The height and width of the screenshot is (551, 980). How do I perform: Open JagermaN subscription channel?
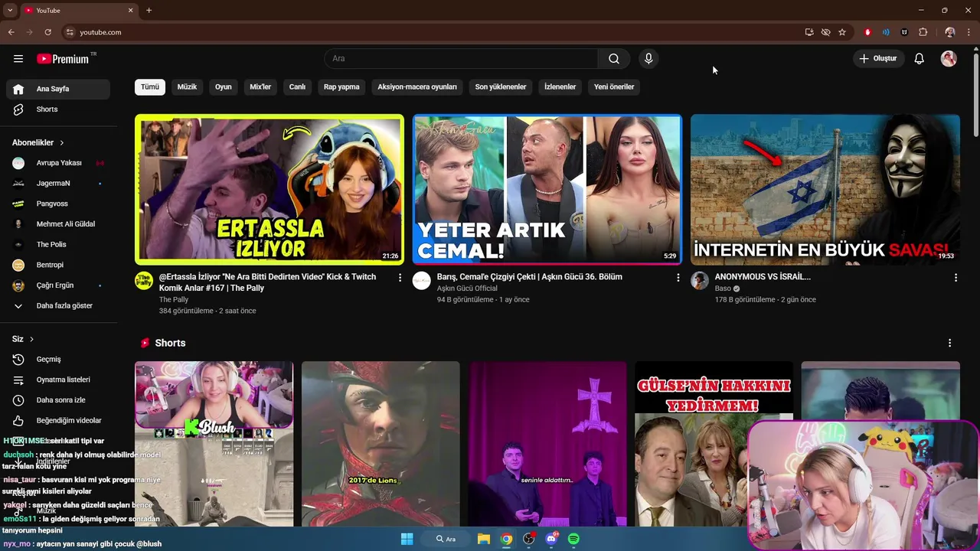[x=58, y=184]
